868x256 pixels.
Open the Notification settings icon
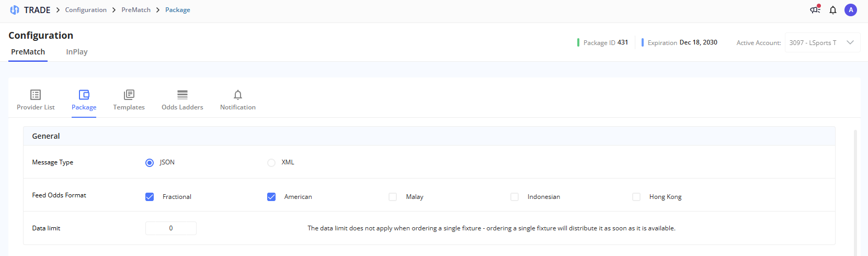[238, 95]
